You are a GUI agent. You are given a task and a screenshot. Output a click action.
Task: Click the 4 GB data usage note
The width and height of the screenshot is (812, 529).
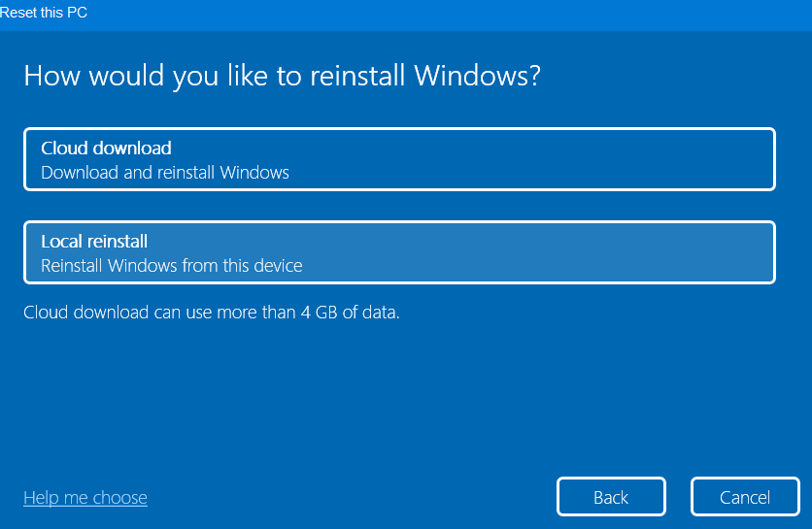click(x=212, y=313)
